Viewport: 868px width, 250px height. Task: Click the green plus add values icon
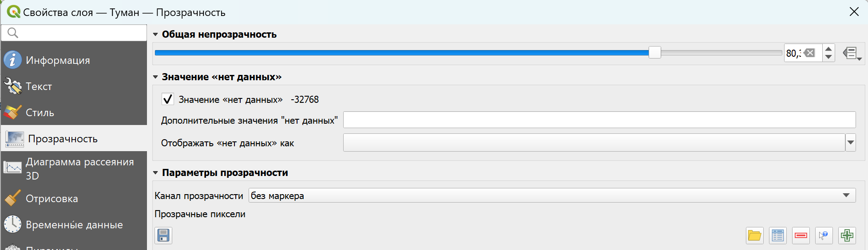pos(847,235)
